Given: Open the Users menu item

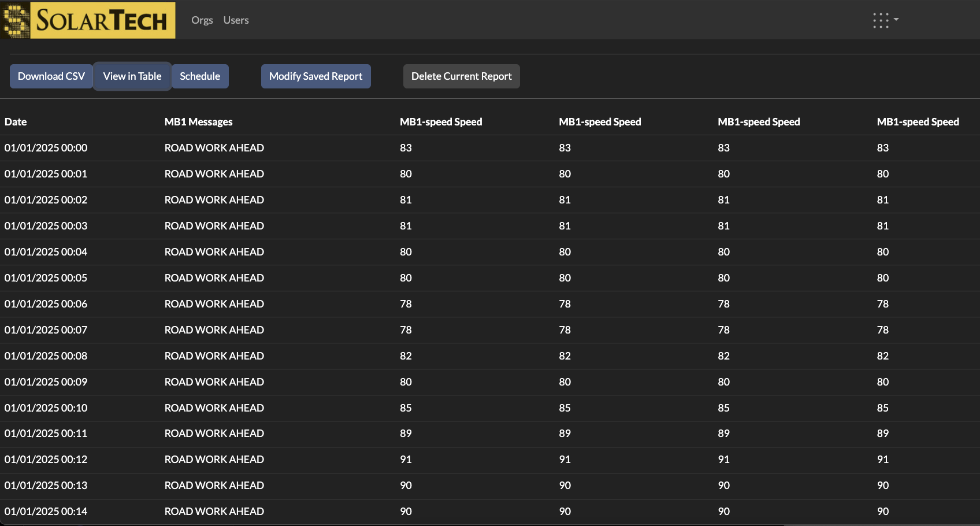Looking at the screenshot, I should (236, 20).
